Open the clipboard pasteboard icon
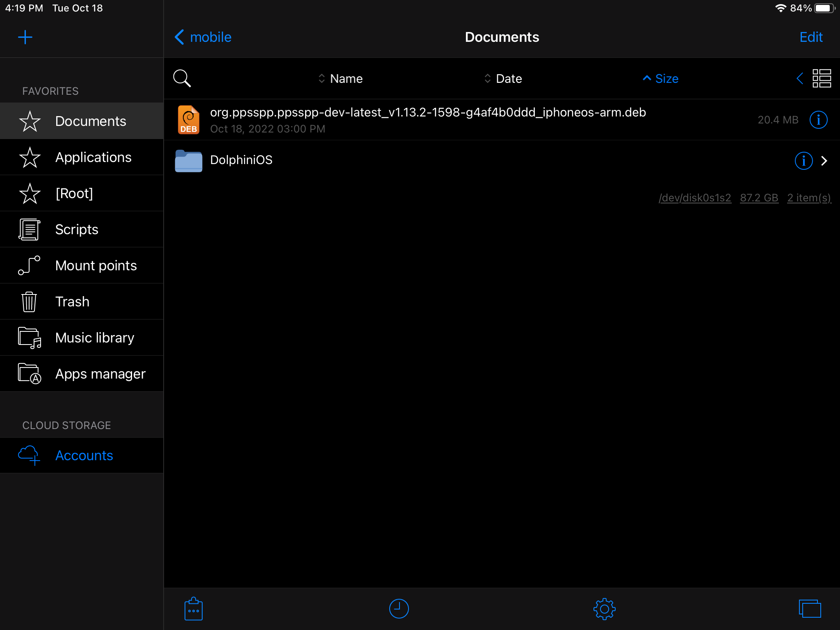This screenshot has width=840, height=630. (x=193, y=609)
